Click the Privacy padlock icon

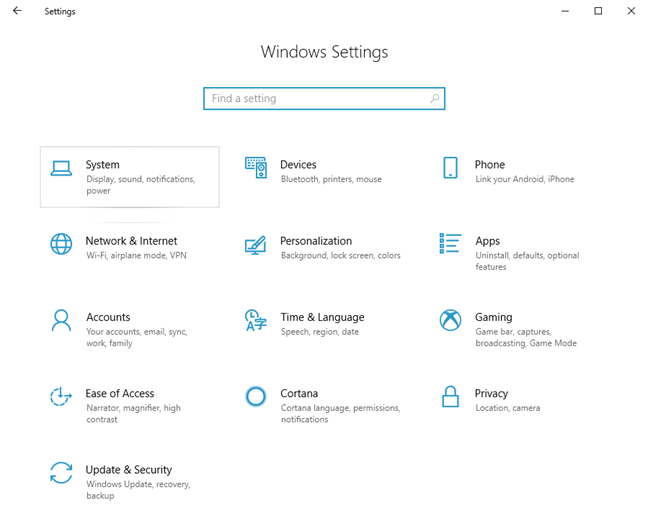click(x=450, y=397)
